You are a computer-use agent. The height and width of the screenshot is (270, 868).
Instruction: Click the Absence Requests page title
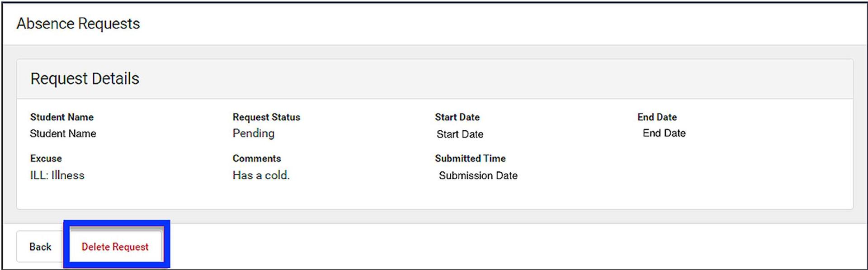(x=78, y=24)
